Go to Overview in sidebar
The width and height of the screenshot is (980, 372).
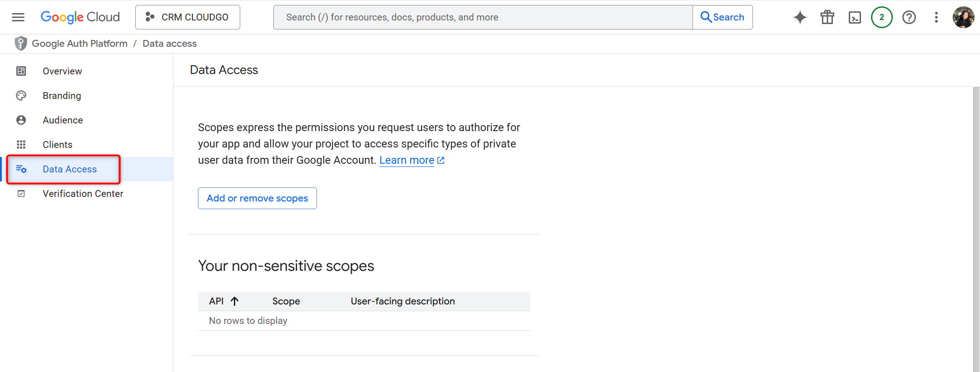62,71
